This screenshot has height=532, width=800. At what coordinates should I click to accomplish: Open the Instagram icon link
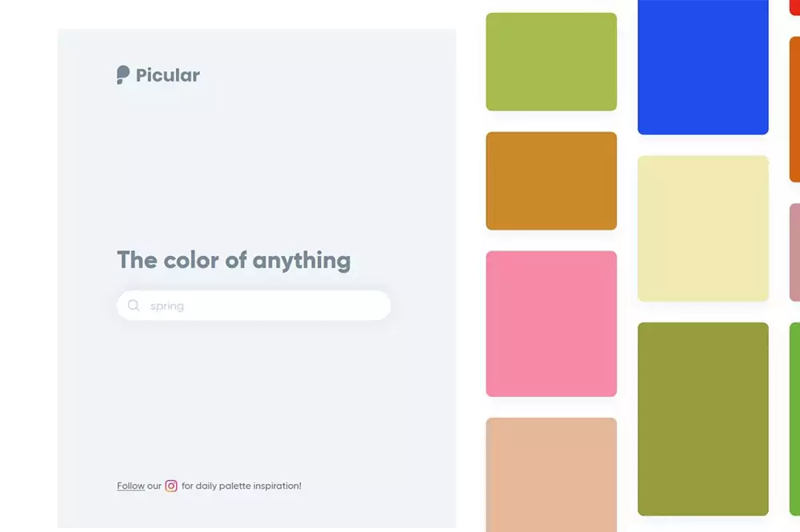point(171,486)
